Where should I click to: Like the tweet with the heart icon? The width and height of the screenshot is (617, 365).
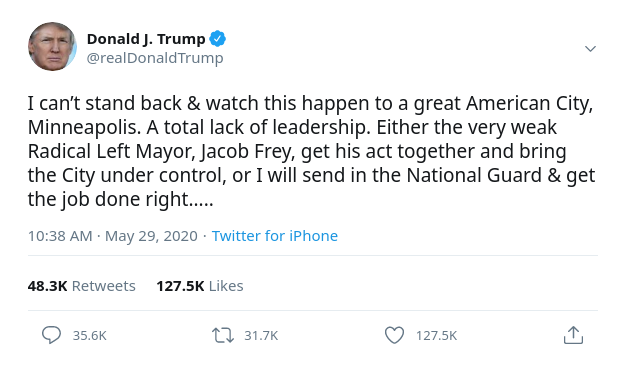(x=394, y=336)
